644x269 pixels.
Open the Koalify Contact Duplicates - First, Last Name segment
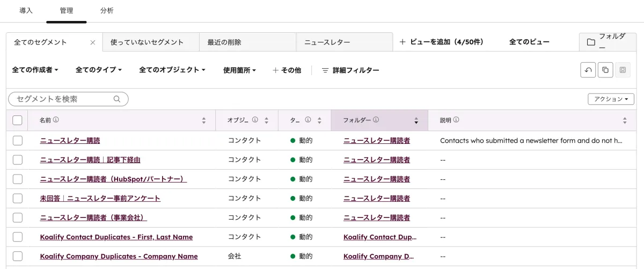pos(116,237)
